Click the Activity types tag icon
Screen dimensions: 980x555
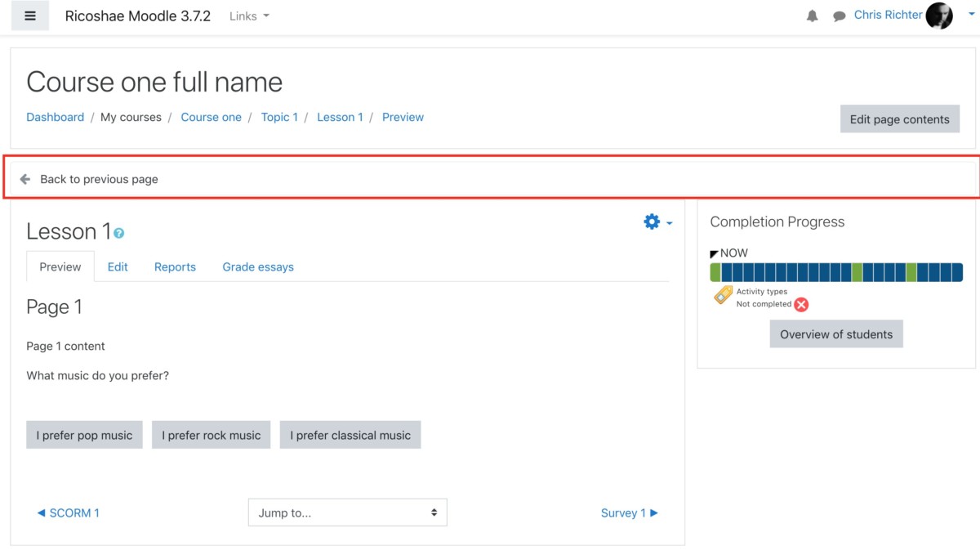coord(723,295)
